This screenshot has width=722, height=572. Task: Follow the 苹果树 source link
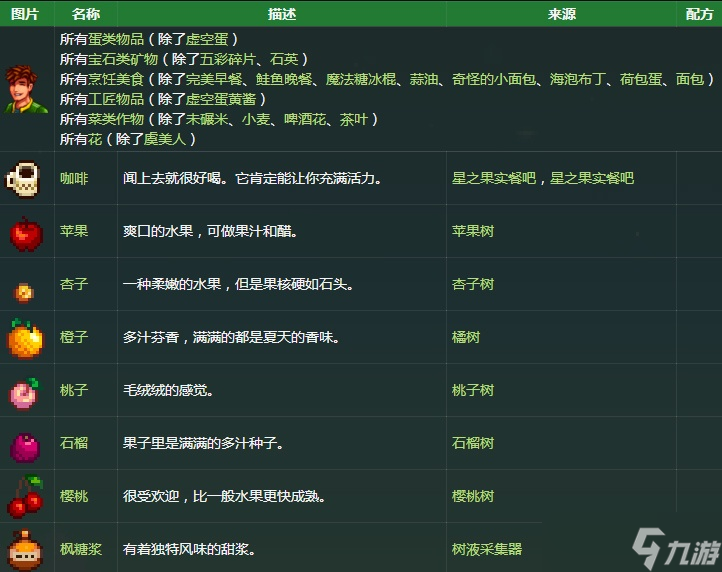tap(473, 231)
